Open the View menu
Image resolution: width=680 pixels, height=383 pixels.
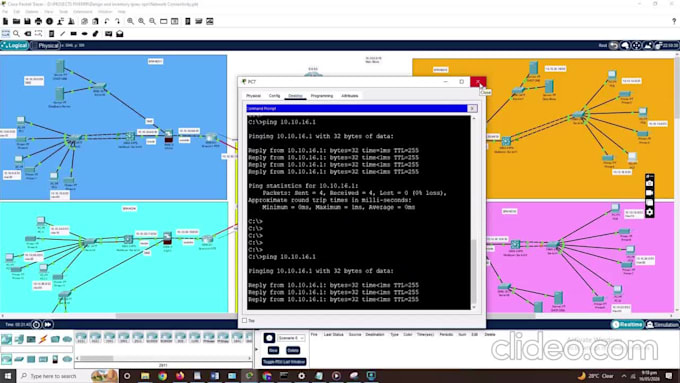49,11
